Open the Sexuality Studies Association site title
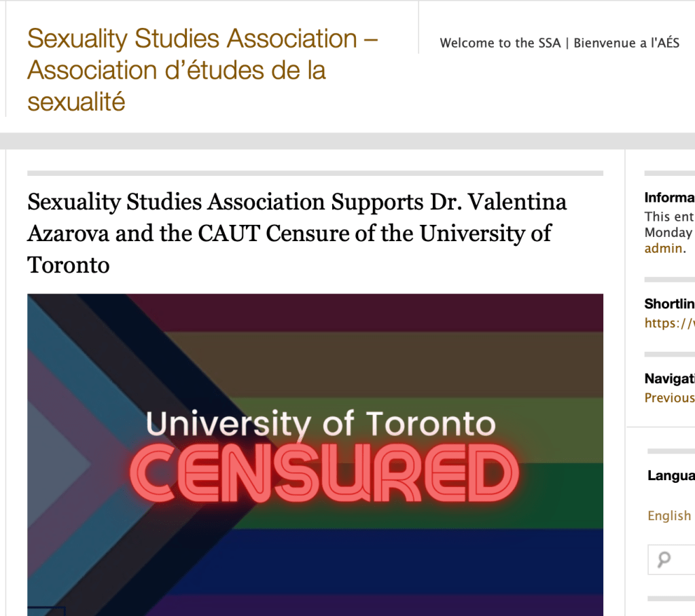 coord(202,69)
